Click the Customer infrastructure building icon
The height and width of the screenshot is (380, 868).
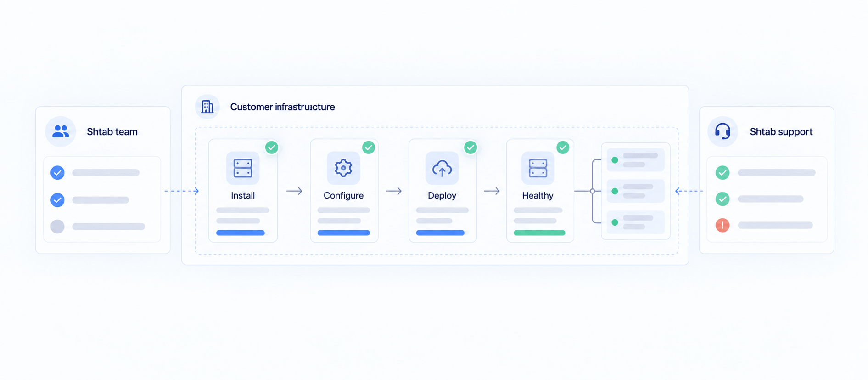[x=207, y=107]
